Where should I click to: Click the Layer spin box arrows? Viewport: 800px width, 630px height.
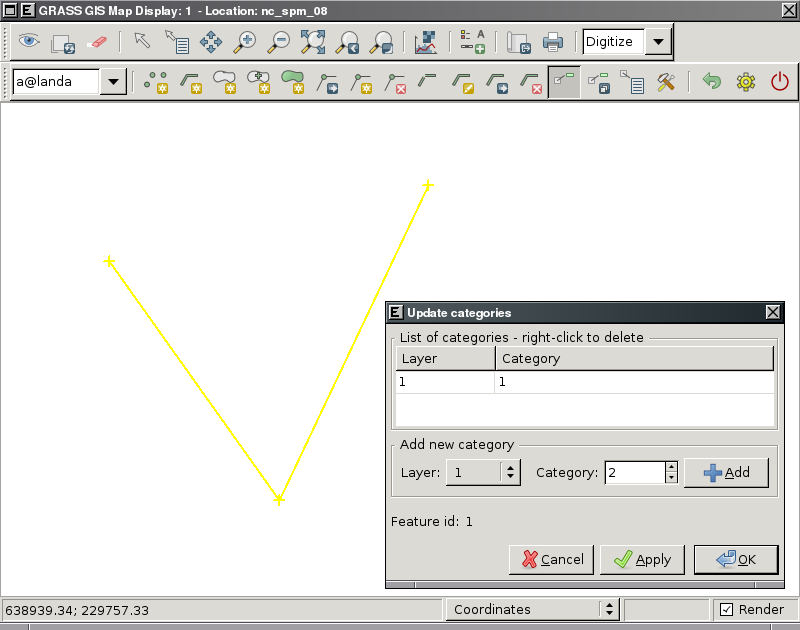511,472
